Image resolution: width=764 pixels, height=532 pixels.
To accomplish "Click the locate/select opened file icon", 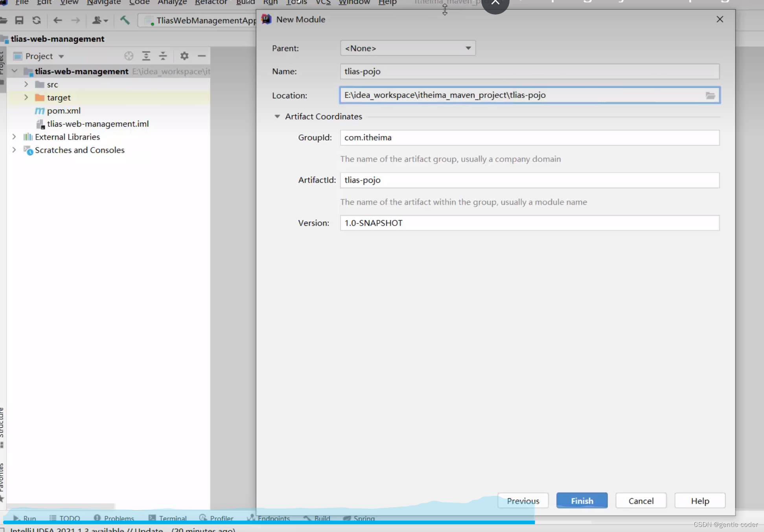I will point(129,56).
